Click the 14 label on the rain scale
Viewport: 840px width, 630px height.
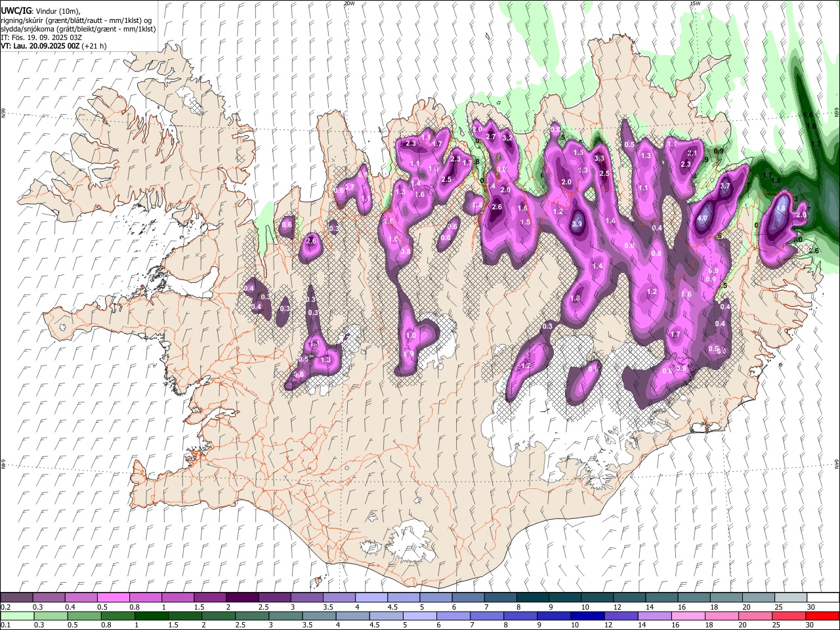tap(643, 625)
